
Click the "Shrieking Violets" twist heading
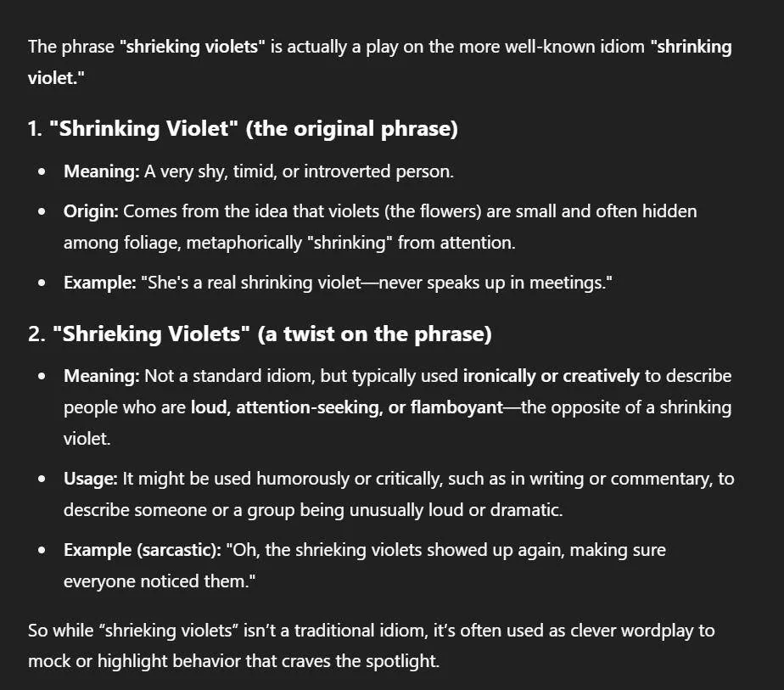(260, 334)
